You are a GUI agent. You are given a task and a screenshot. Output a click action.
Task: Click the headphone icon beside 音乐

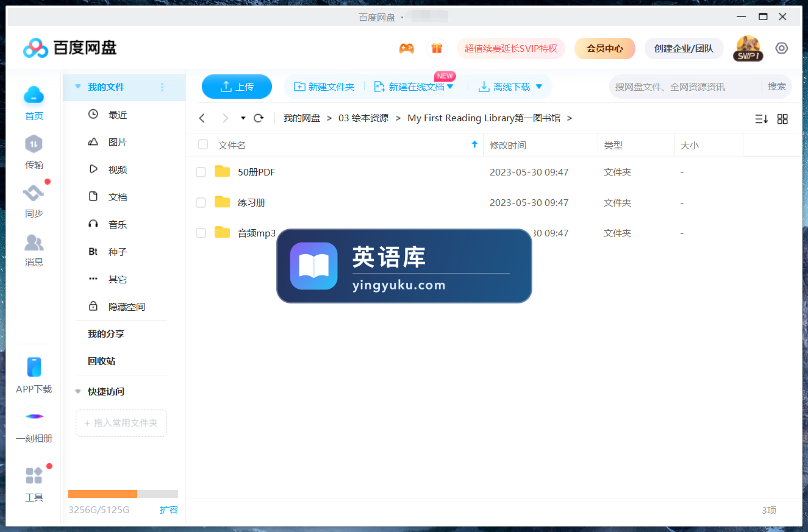(x=93, y=224)
